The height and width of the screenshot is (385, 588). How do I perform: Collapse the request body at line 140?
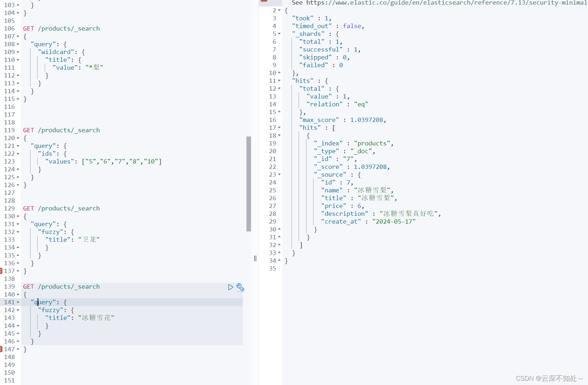pos(18,294)
